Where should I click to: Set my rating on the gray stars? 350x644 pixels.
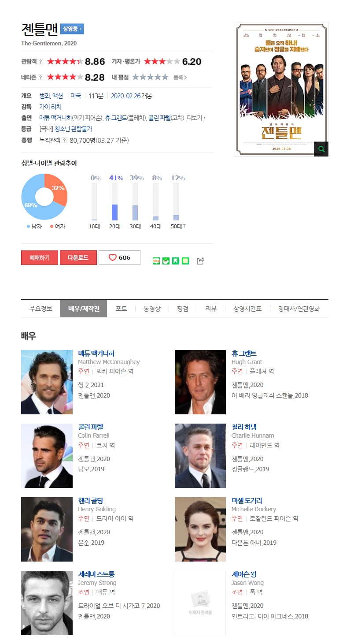click(x=150, y=77)
